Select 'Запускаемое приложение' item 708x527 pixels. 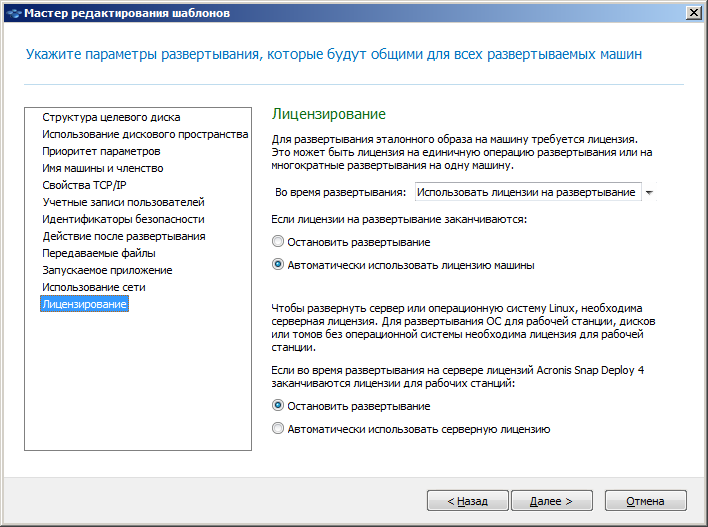point(107,270)
